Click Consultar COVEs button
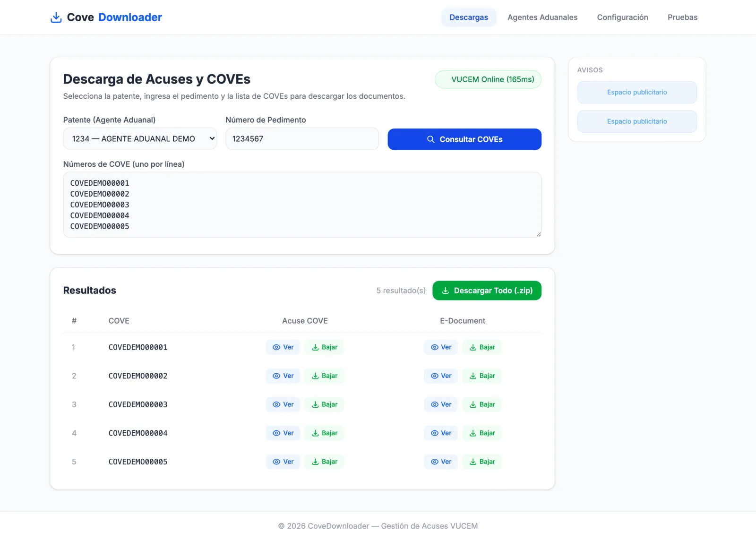This screenshot has width=756, height=540. click(x=464, y=139)
